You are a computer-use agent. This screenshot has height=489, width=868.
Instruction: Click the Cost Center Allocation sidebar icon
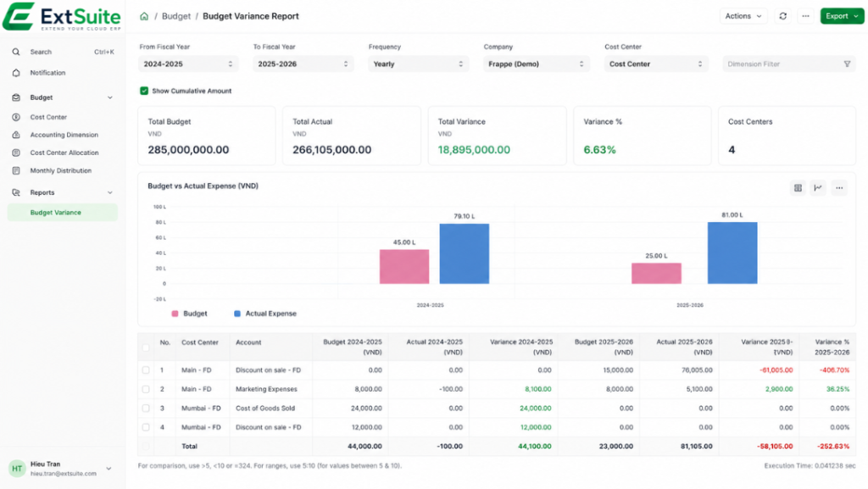[16, 153]
